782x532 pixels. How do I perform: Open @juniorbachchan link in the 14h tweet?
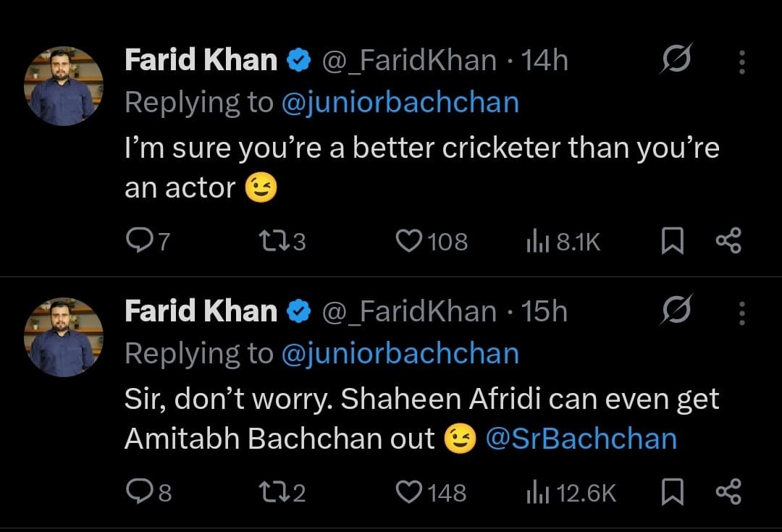point(400,103)
